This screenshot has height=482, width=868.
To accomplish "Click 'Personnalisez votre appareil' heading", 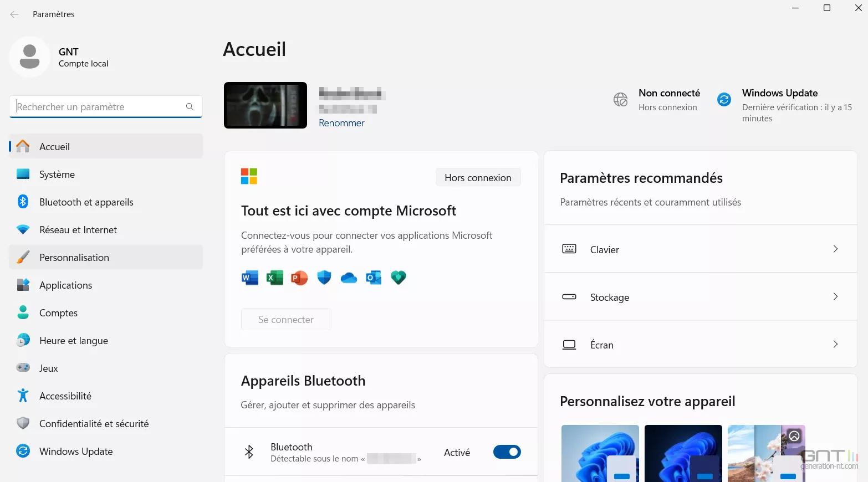I will click(x=647, y=401).
